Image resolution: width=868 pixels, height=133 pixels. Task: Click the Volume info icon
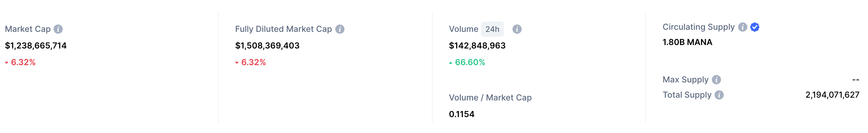pyautogui.click(x=517, y=29)
